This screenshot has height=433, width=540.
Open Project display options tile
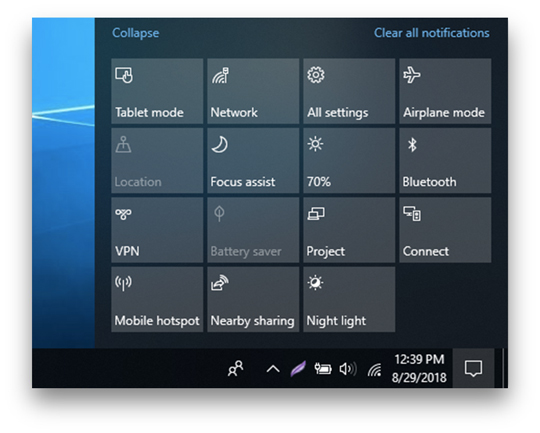click(x=349, y=230)
